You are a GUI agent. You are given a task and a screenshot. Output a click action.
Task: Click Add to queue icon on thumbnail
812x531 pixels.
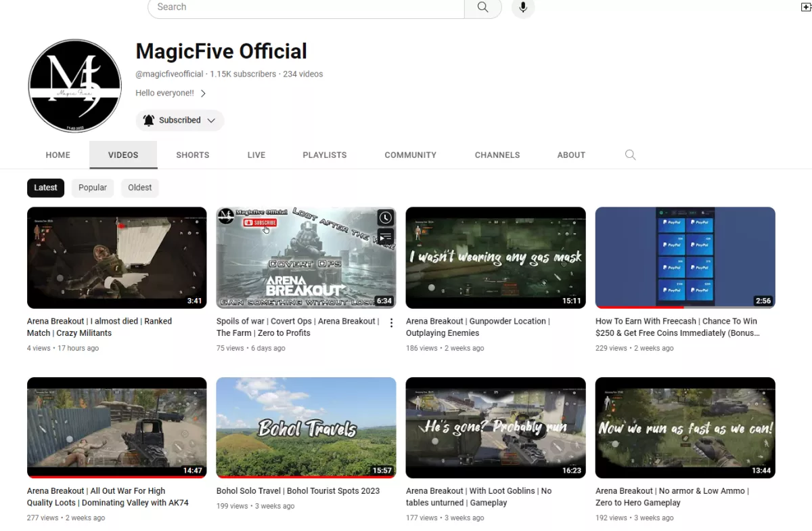(385, 237)
